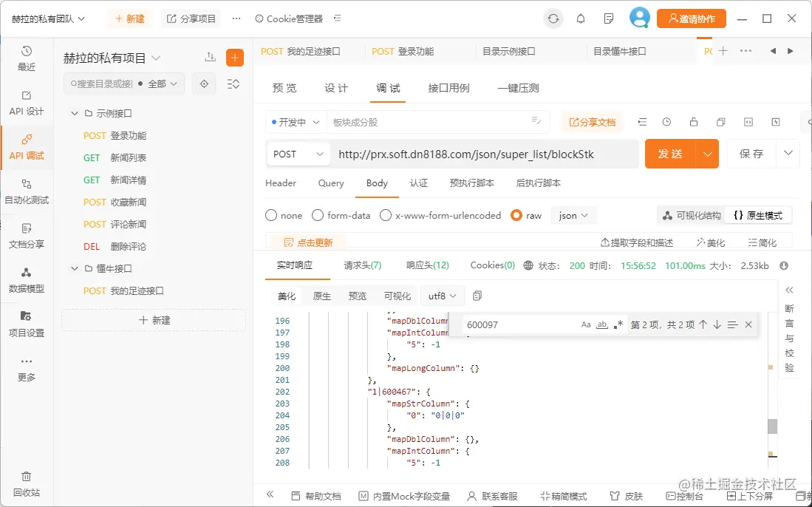Click the duplicate copy icon in request toolbar

coord(721,122)
